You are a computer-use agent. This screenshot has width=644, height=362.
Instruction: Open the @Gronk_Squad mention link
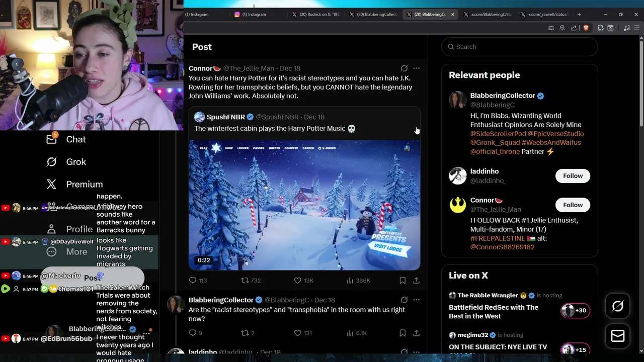(x=495, y=142)
